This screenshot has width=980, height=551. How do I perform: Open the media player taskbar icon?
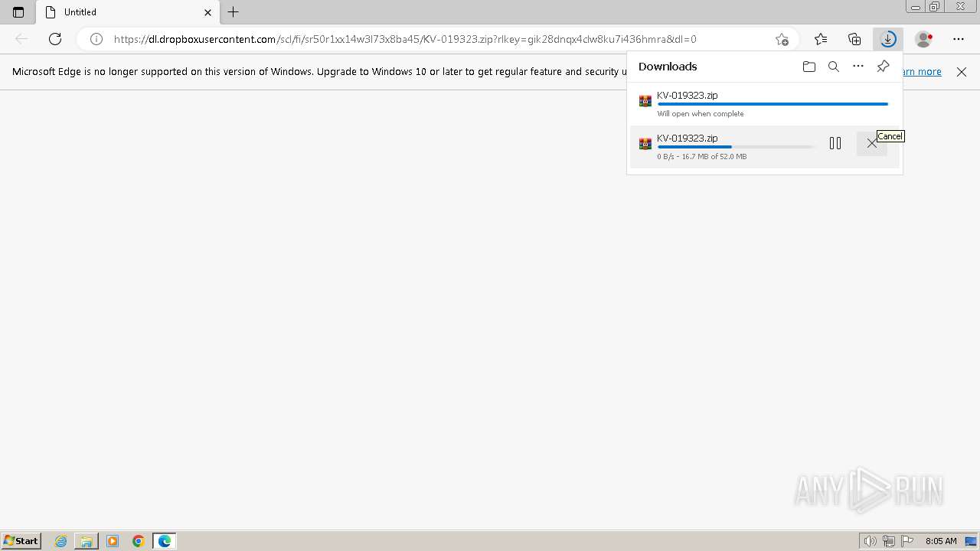[x=113, y=541]
